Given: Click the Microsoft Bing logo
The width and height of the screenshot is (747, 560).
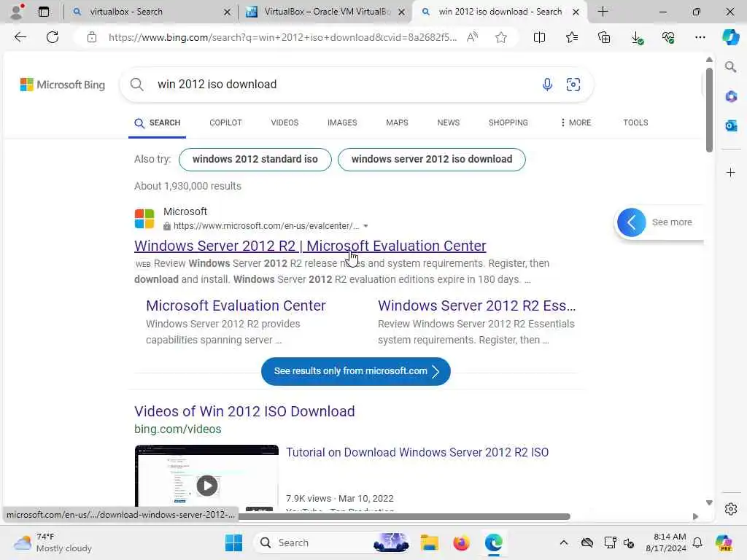Looking at the screenshot, I should tap(63, 85).
